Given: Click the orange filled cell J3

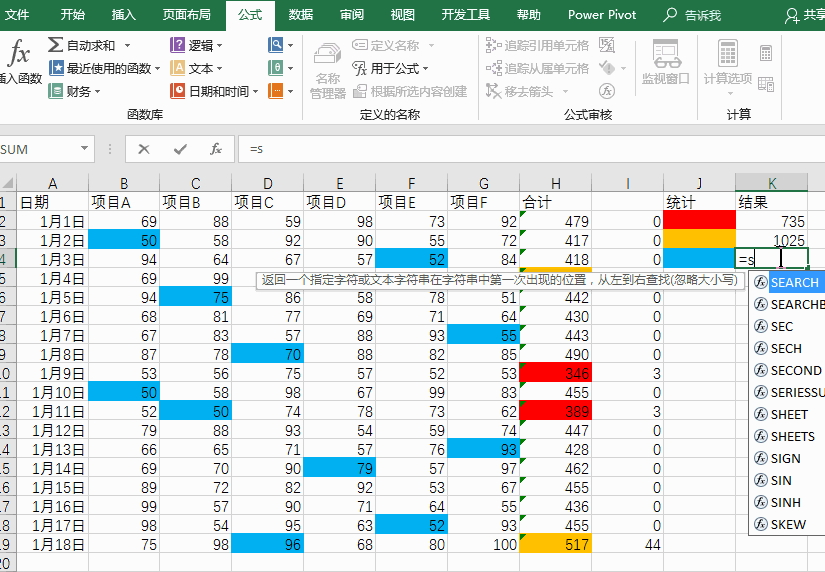Looking at the screenshot, I should 699,239.
